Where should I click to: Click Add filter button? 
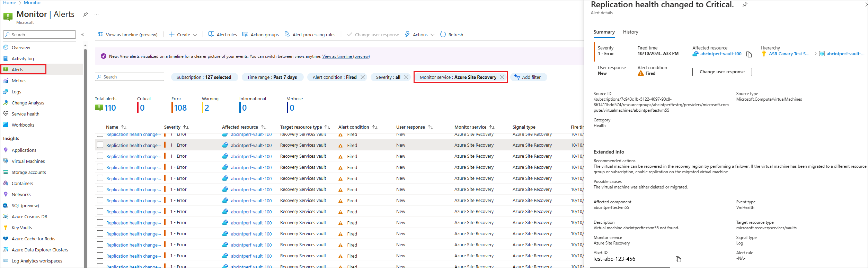(x=528, y=77)
